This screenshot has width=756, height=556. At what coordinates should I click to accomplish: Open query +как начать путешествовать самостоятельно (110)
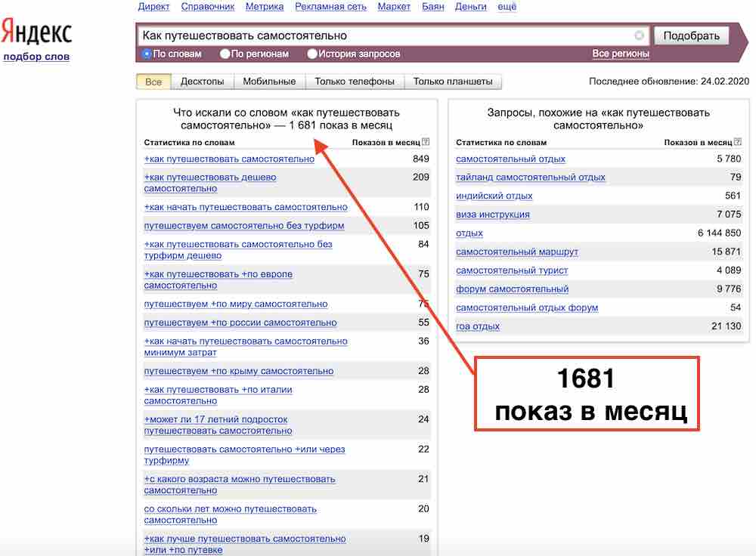[x=246, y=207]
